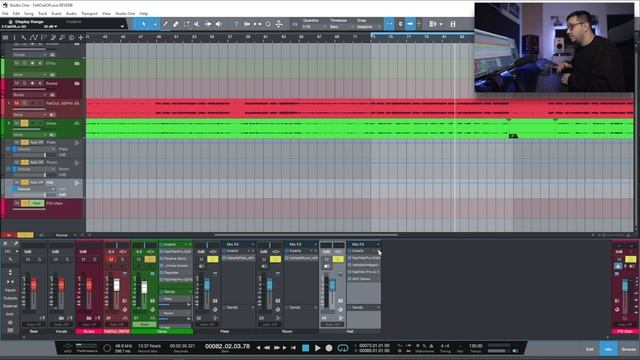Screen dimensions: 640x360
Task: Open the Event menu
Action: [x=56, y=13]
